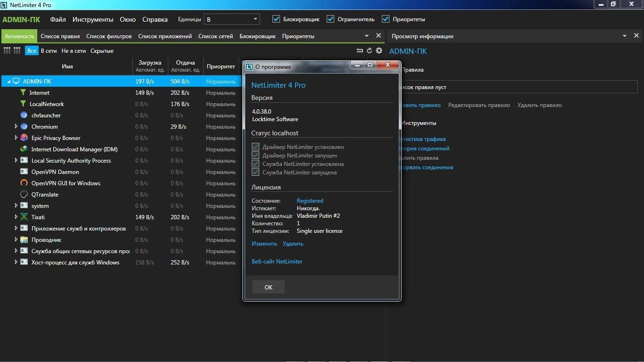644x362 pixels.
Task: Click the Удалить license link
Action: pyautogui.click(x=293, y=244)
